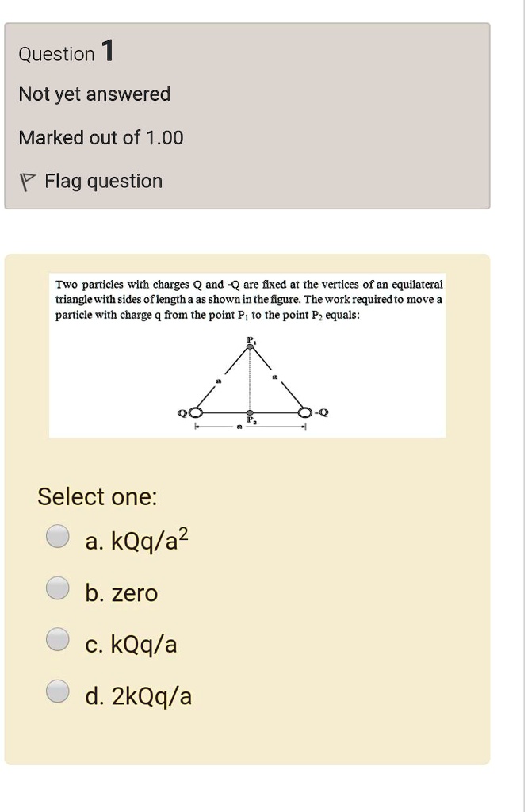Screen dimensions: 528x812
Task: Click the question text about two particles
Action: (x=248, y=300)
